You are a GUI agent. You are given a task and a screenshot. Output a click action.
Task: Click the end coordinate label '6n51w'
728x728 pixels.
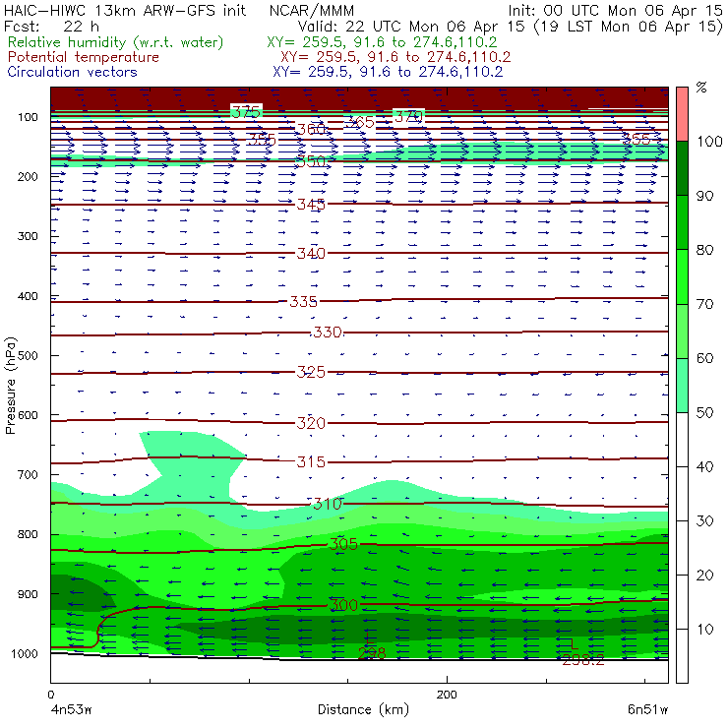pyautogui.click(x=647, y=710)
